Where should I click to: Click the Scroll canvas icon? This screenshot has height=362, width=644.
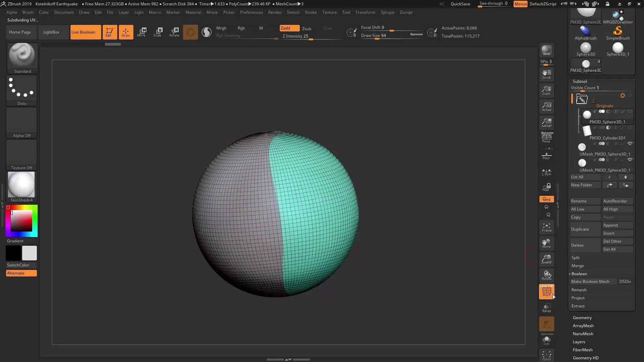tap(546, 74)
